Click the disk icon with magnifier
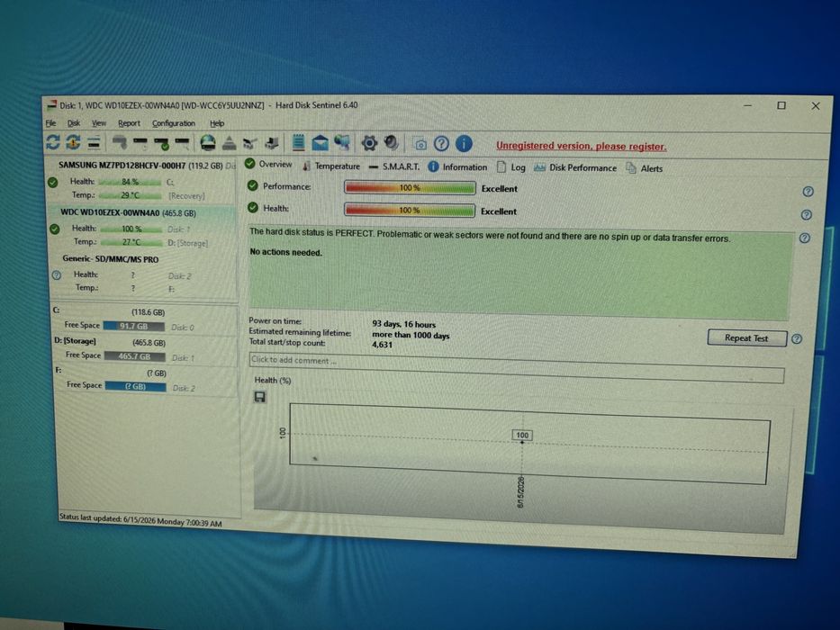The image size is (840, 630). tap(182, 144)
